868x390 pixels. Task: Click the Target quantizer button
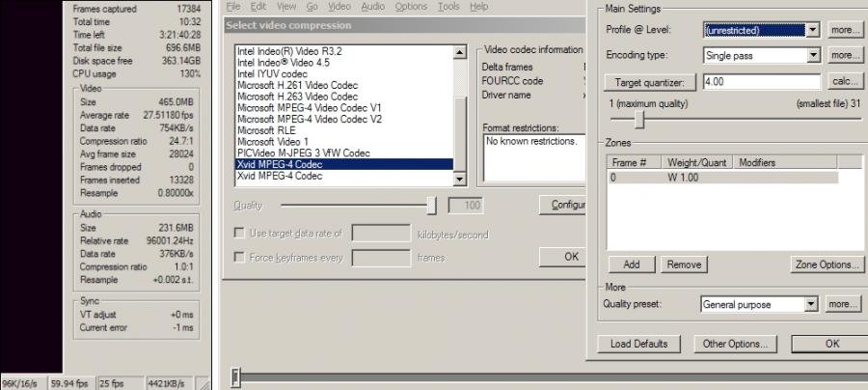(x=649, y=82)
